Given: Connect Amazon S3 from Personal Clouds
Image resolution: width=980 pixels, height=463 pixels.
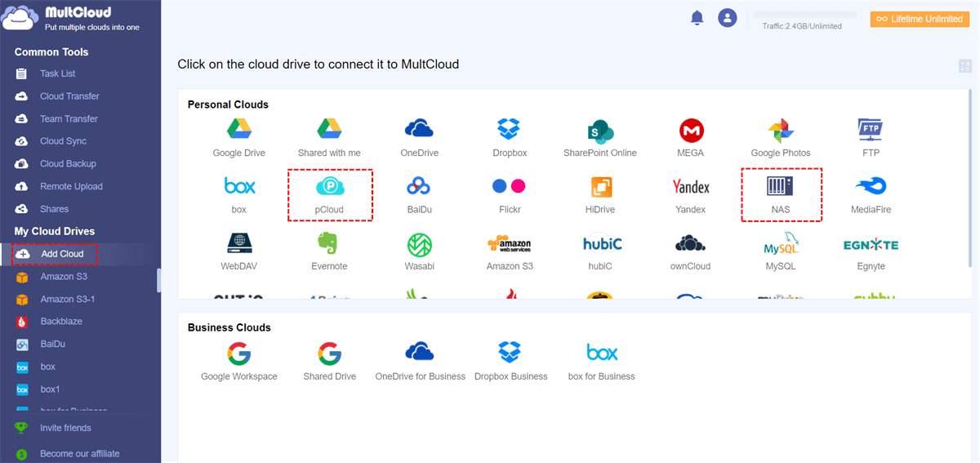Looking at the screenshot, I should 510,252.
